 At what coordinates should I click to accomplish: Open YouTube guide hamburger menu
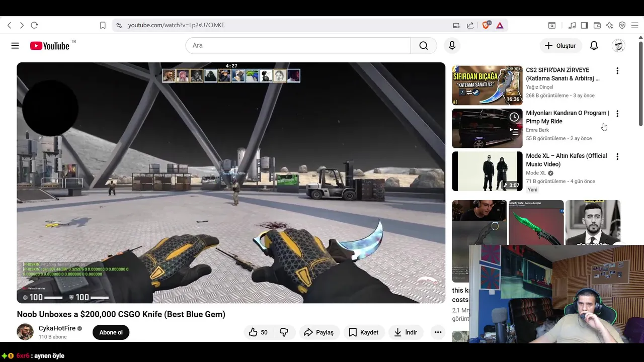15,46
